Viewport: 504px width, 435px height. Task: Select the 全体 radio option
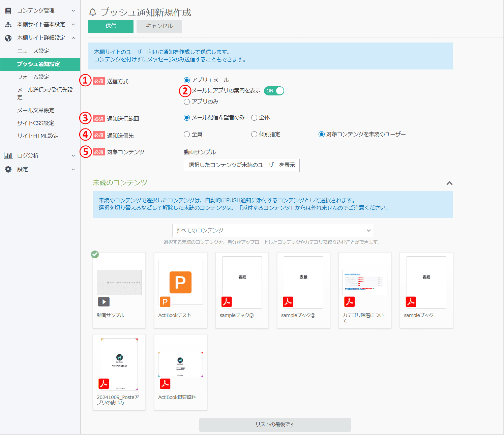pyautogui.click(x=254, y=118)
